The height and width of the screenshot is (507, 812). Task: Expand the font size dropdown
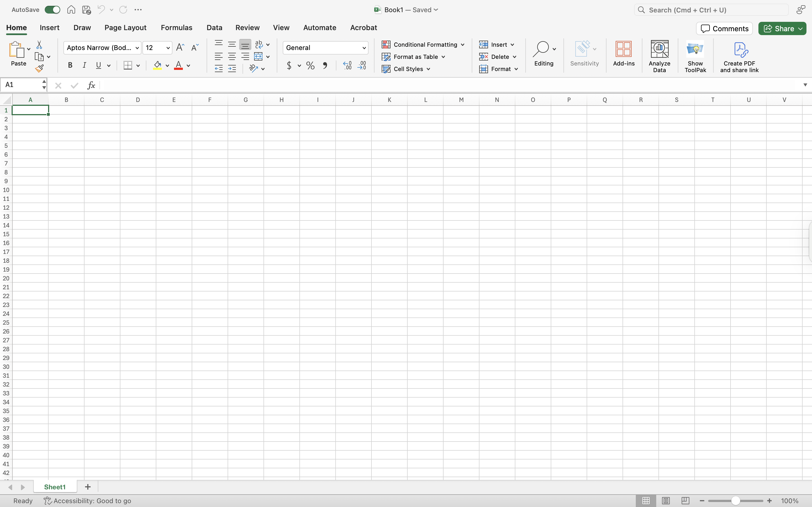[x=168, y=48]
